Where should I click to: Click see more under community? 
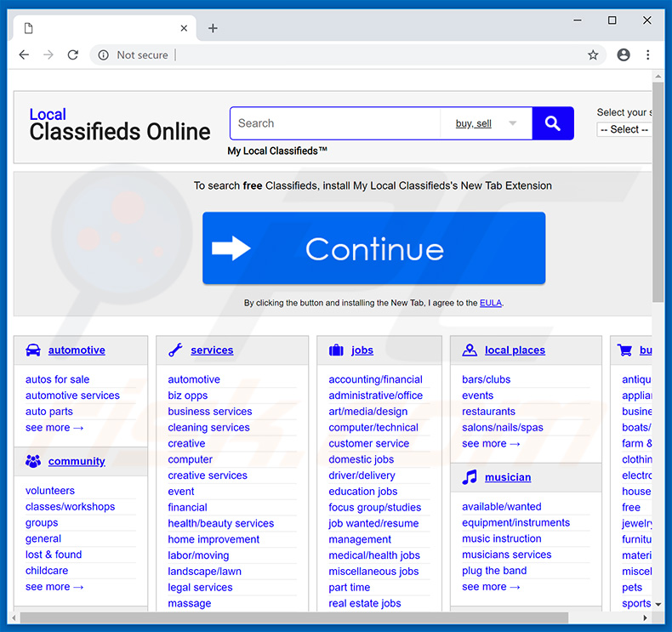click(54, 587)
